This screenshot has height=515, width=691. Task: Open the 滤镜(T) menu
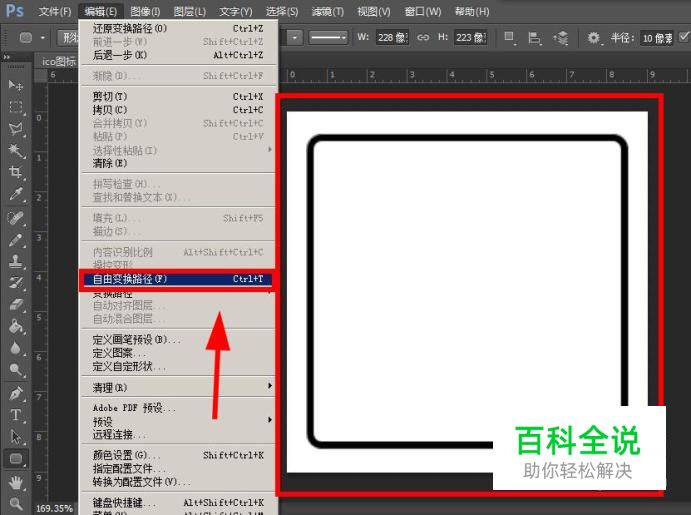click(327, 11)
